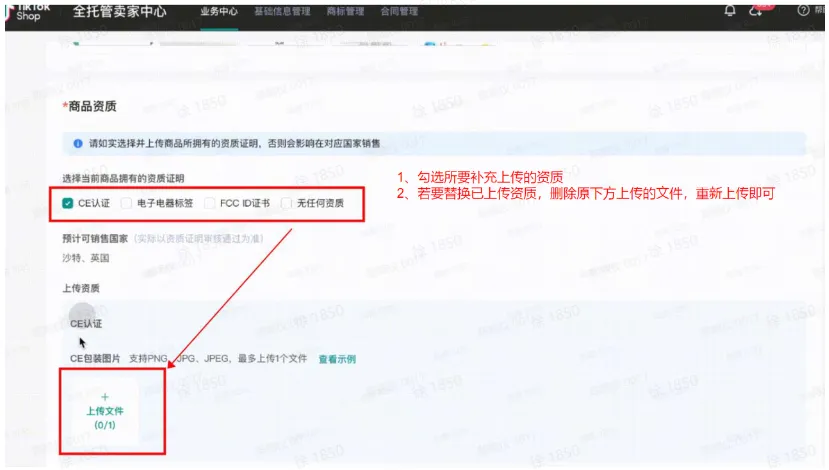Click the CE认证 upload section heading
Viewport: 829px width, 470px height.
click(86, 324)
